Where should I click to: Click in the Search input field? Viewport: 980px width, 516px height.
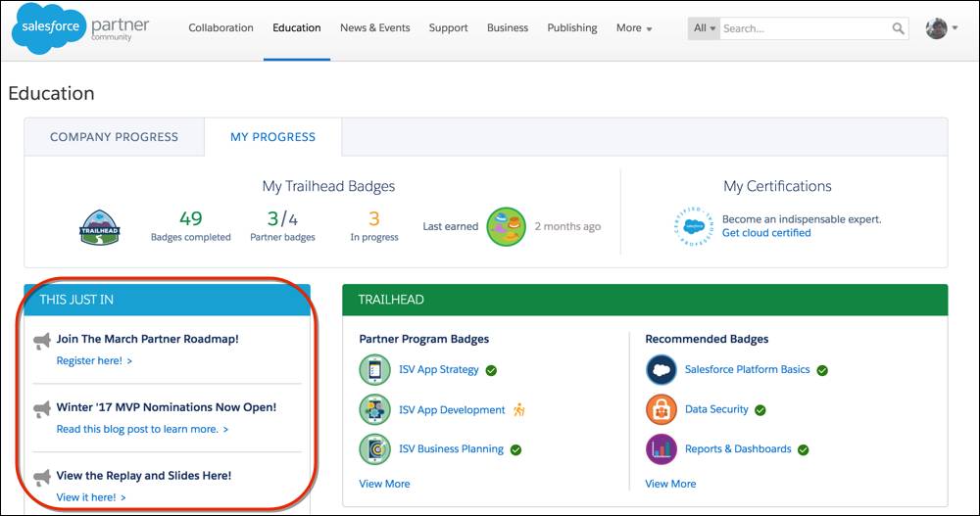807,28
